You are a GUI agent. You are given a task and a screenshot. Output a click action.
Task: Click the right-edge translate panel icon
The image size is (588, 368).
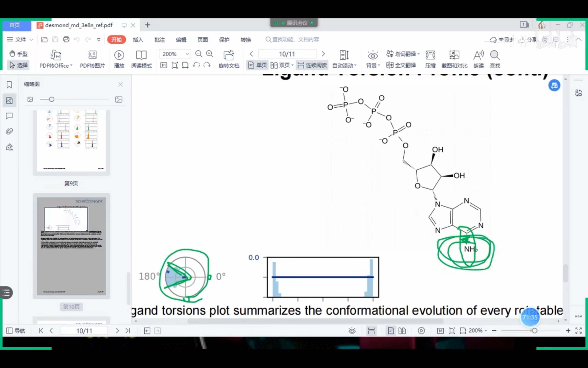[x=579, y=93]
